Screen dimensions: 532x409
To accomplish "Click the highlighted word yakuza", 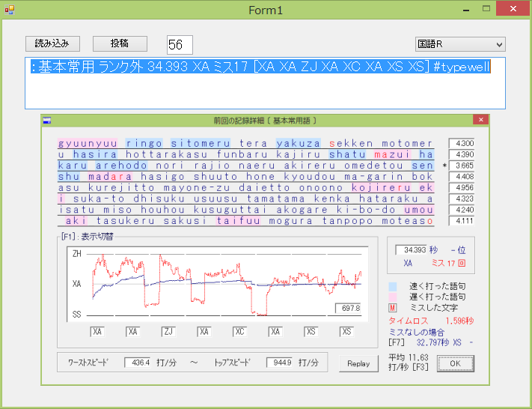I will 299,143.
